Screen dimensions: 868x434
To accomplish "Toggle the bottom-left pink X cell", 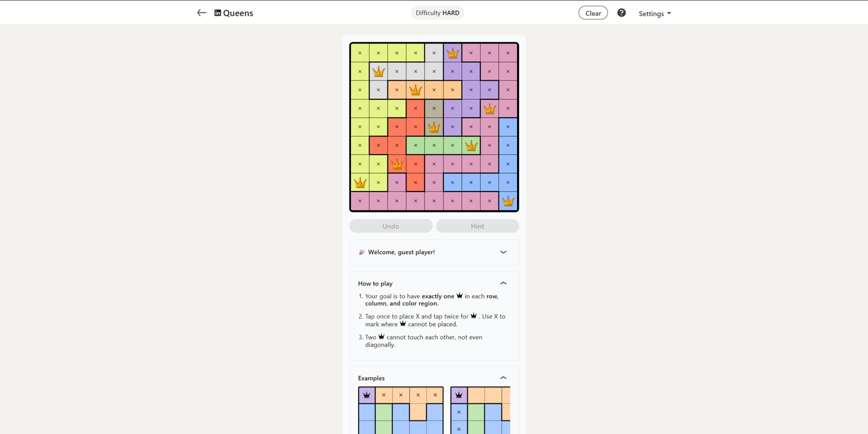I will (360, 201).
